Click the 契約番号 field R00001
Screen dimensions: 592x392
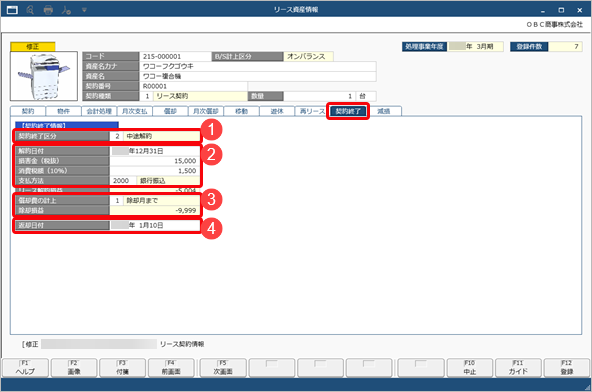click(x=193, y=86)
